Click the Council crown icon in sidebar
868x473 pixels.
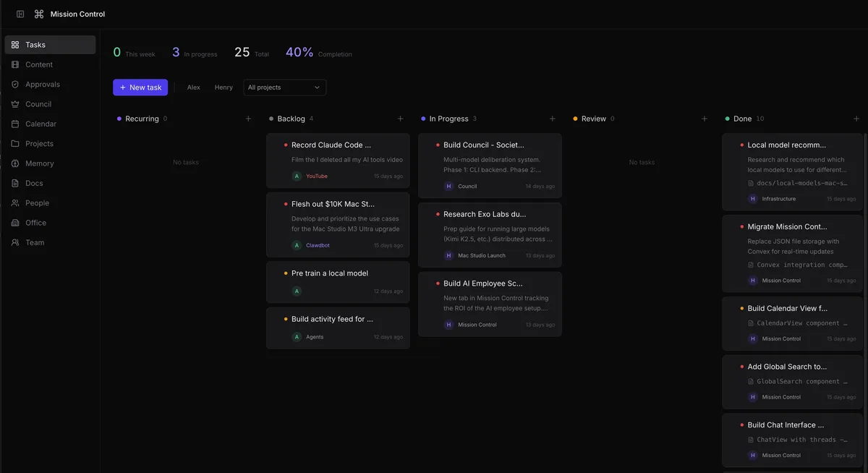coord(15,104)
